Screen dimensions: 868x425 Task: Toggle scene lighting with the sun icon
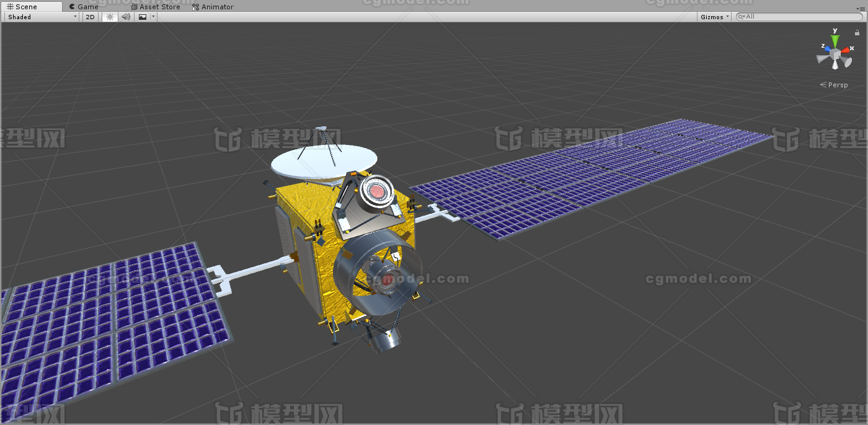coord(109,17)
